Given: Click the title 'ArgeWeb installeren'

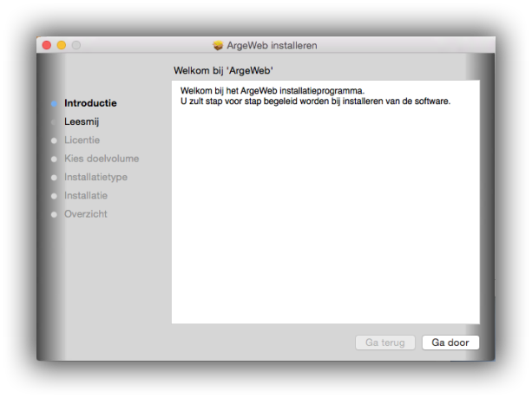Looking at the screenshot, I should (272, 45).
